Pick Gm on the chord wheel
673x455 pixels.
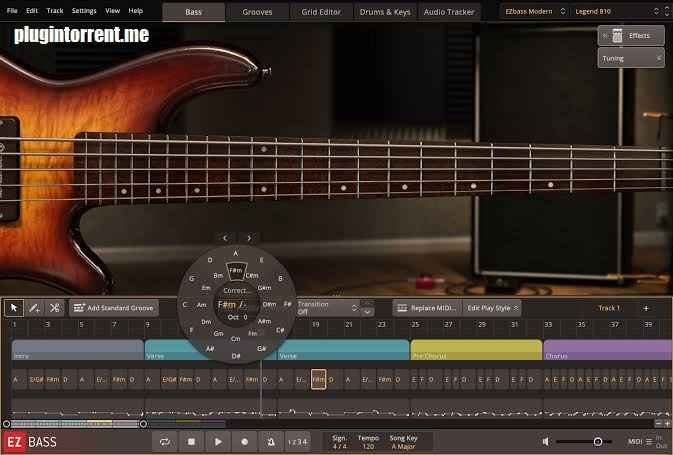(218, 334)
